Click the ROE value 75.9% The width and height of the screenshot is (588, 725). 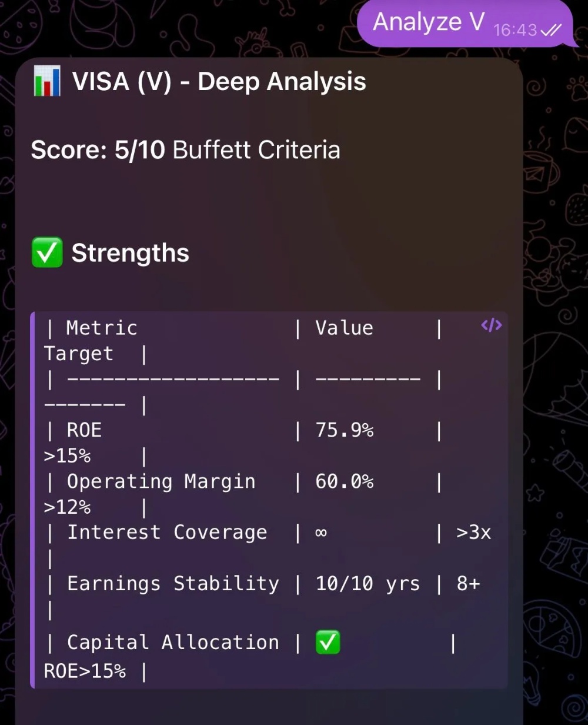click(344, 430)
